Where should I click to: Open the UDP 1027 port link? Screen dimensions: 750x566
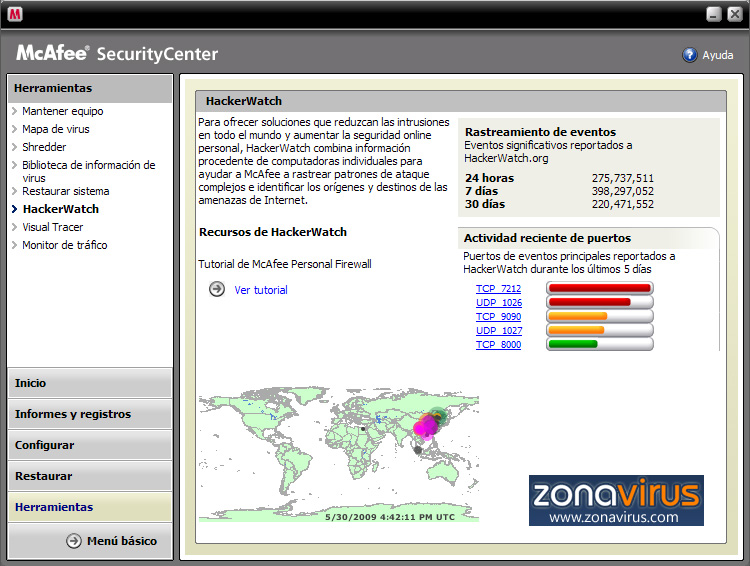498,330
